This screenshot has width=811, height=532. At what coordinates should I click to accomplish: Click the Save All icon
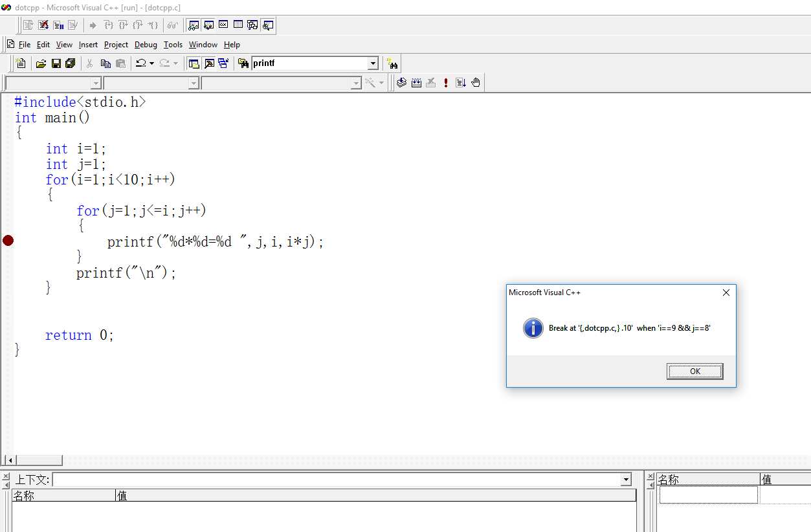pos(71,63)
